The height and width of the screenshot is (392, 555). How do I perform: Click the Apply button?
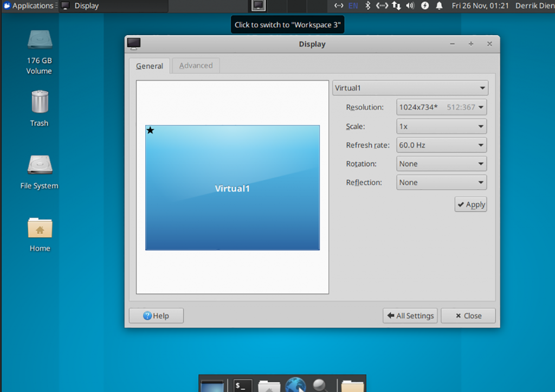[x=470, y=204]
